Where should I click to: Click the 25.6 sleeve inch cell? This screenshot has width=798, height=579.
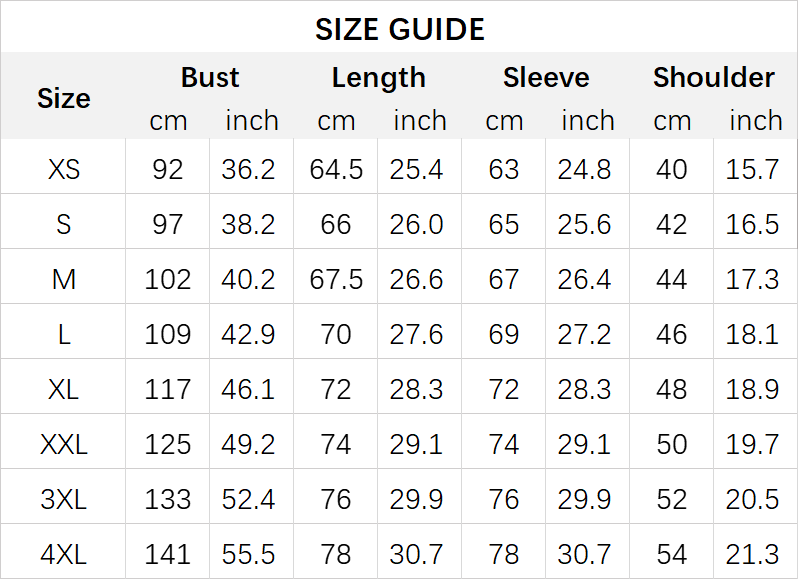click(585, 224)
